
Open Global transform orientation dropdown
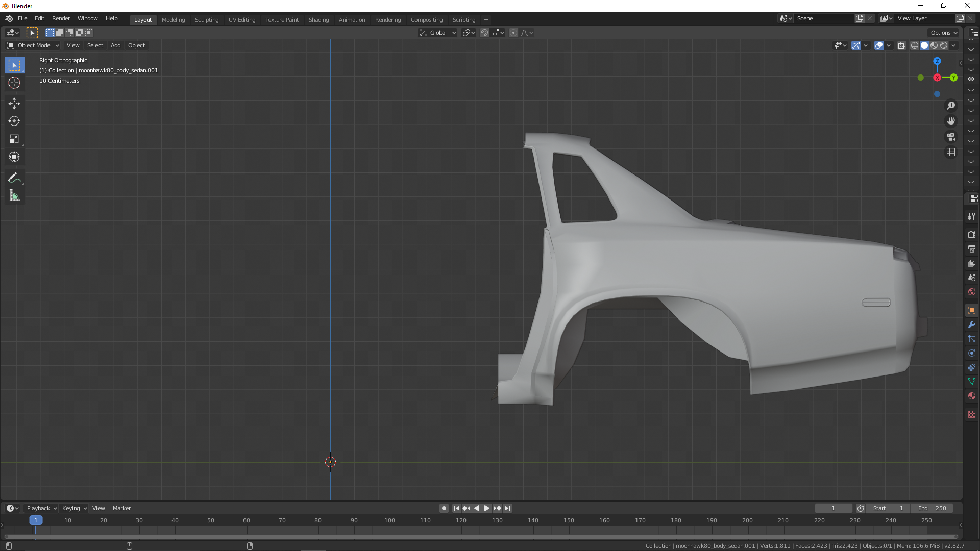point(438,33)
